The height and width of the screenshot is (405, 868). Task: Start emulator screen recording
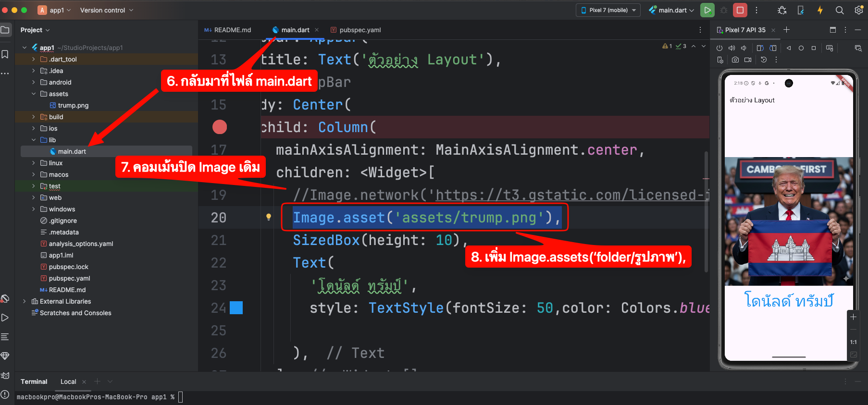coord(748,60)
